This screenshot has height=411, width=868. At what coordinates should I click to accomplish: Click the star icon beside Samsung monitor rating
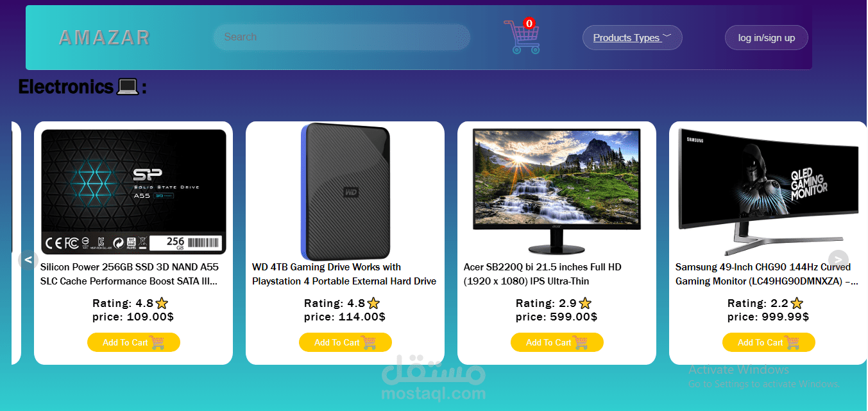point(797,303)
